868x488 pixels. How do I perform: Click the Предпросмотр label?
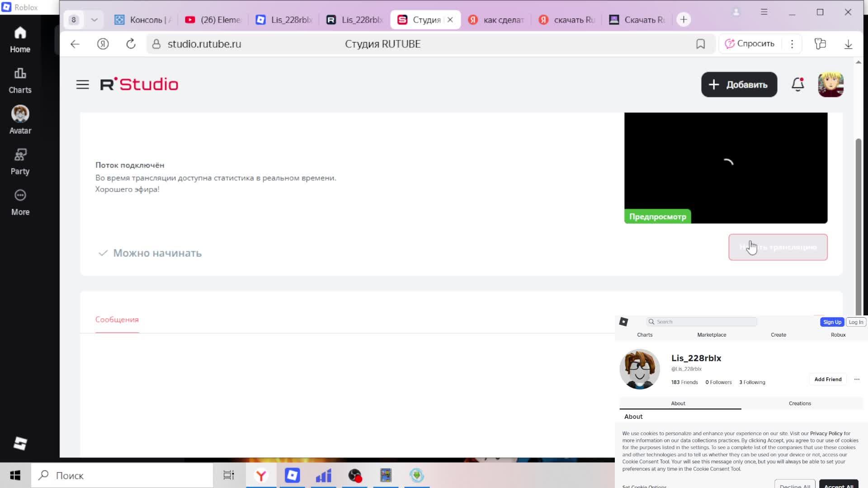tap(658, 216)
